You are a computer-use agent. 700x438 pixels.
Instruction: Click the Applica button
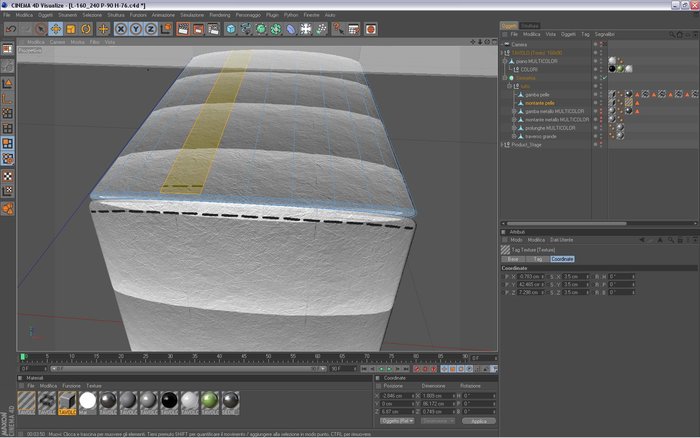pyautogui.click(x=479, y=421)
